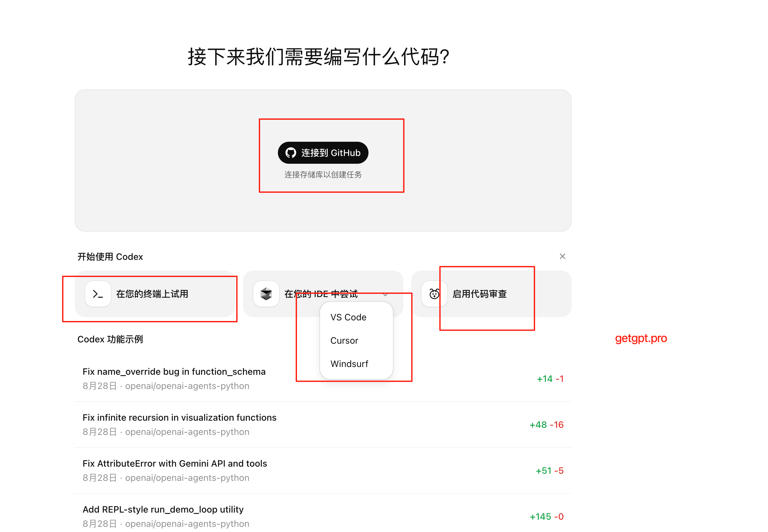Expand the IDE dropdown chevron
The height and width of the screenshot is (532, 768).
click(385, 294)
